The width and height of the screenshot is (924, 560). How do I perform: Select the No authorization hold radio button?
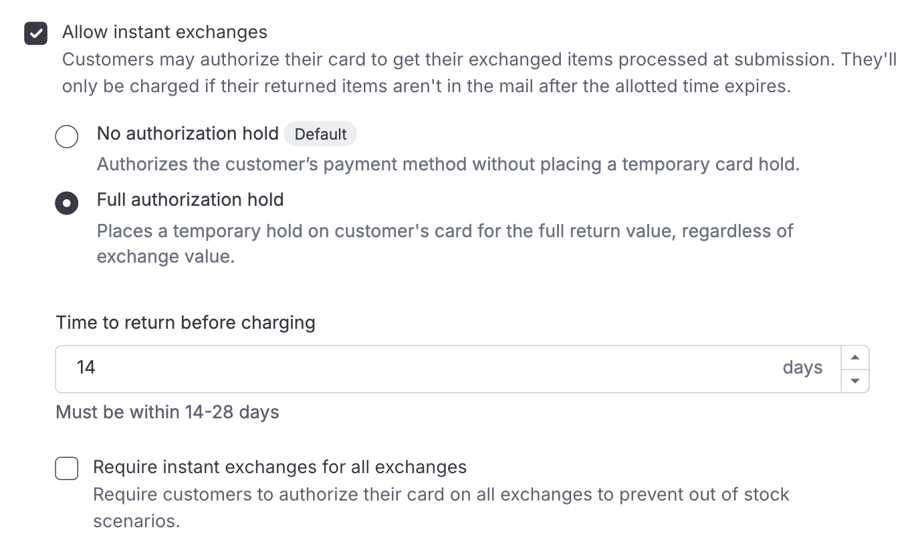pos(67,136)
